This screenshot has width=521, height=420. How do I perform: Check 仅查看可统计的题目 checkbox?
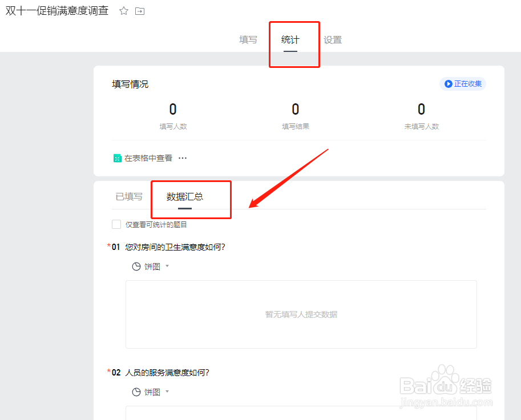[116, 224]
